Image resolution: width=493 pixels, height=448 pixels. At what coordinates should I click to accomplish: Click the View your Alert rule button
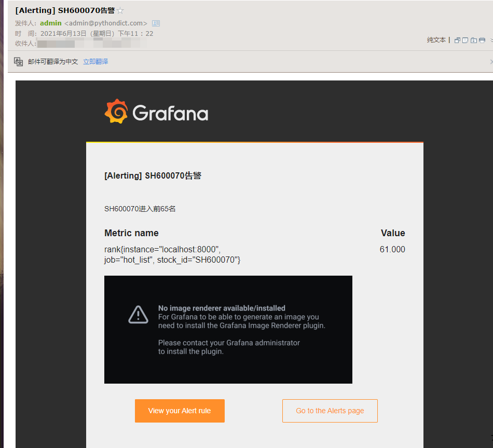click(180, 411)
